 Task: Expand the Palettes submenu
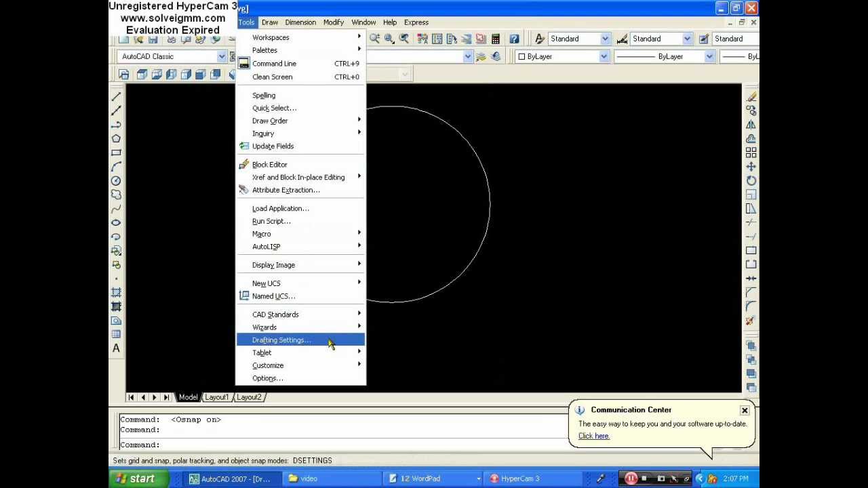(x=300, y=50)
